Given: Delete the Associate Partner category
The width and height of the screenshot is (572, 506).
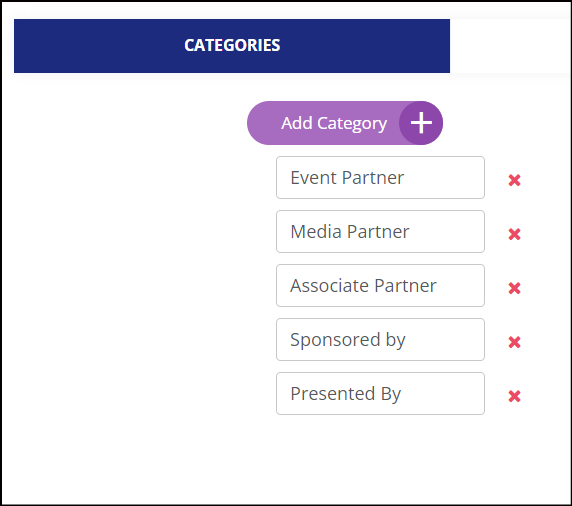Looking at the screenshot, I should coord(514,288).
